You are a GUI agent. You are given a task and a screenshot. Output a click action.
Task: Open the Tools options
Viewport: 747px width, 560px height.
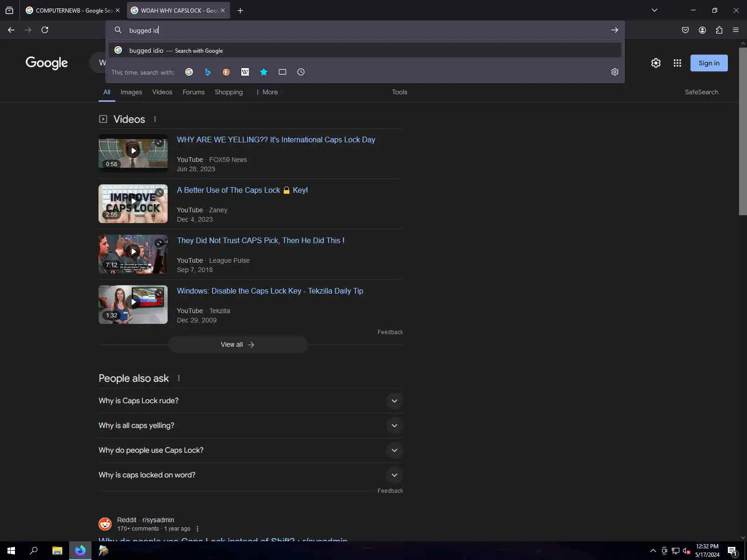point(400,92)
